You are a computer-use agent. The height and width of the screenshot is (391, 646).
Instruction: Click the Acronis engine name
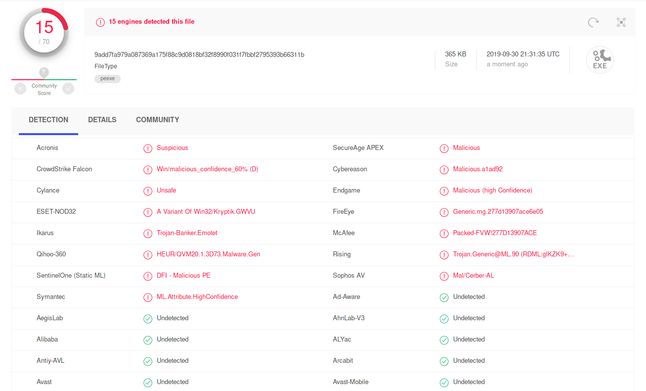coord(47,148)
